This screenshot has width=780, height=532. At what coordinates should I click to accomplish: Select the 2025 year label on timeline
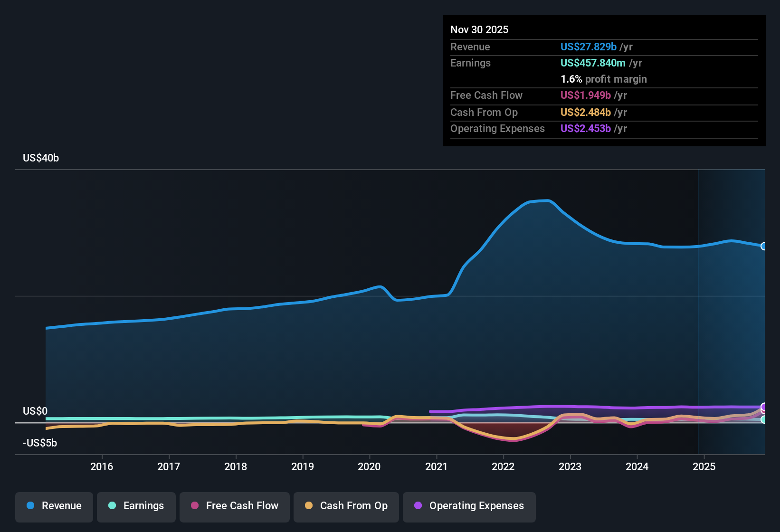coord(705,467)
